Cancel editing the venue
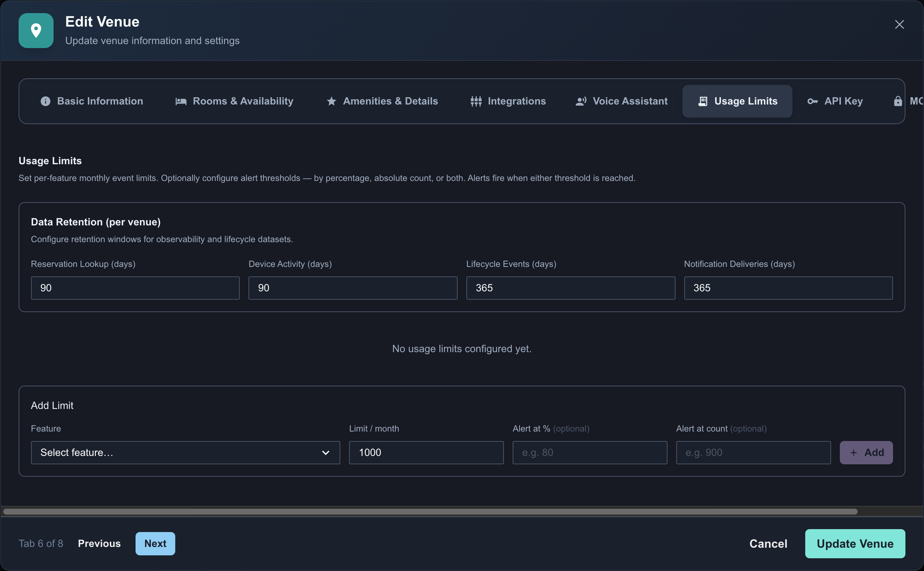Screen dimensions: 924x571 [x=768, y=543]
